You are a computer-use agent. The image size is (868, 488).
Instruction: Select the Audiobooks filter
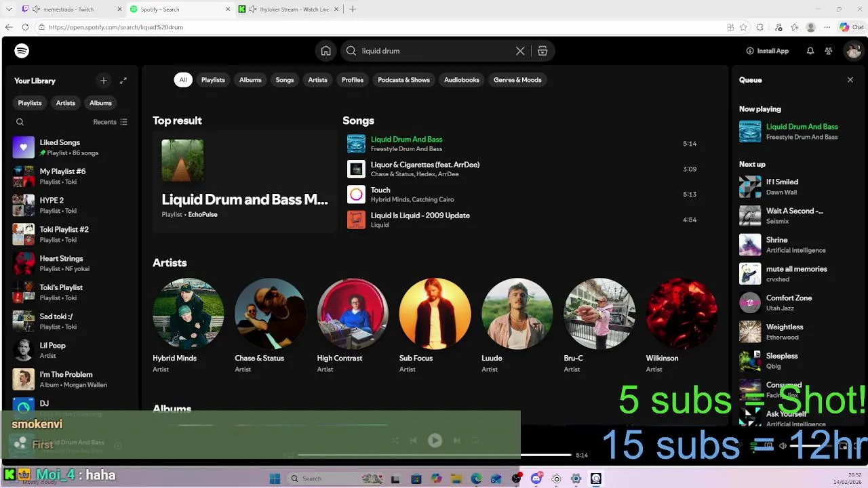pos(462,80)
